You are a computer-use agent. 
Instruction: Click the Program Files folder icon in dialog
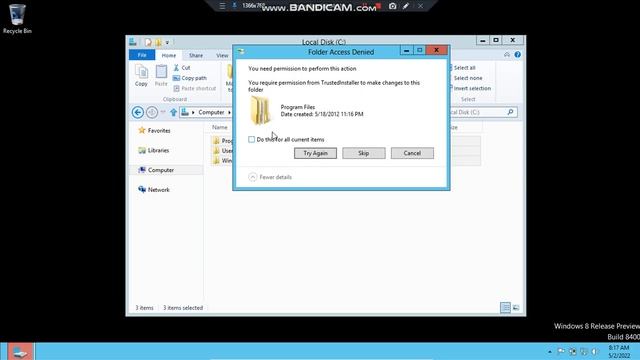(x=260, y=110)
